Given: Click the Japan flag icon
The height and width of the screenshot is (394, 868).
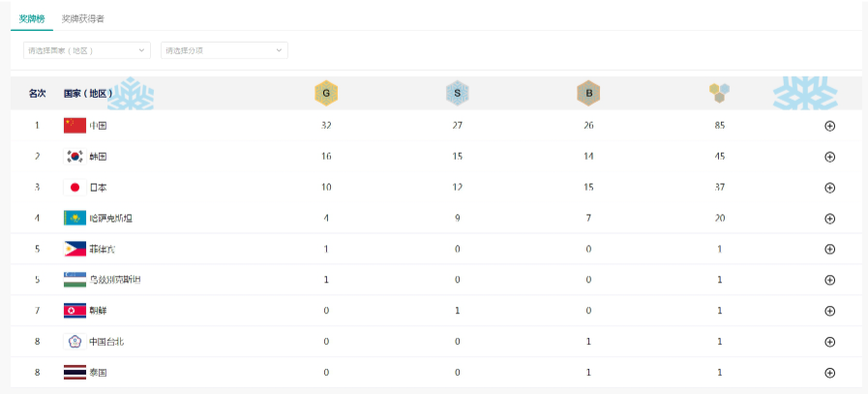Looking at the screenshot, I should pos(75,187).
